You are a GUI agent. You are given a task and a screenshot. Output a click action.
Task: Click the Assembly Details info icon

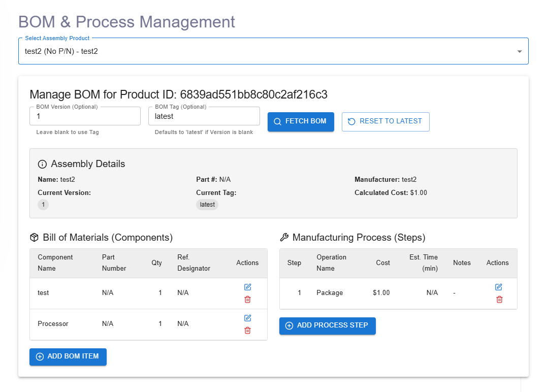coord(42,164)
